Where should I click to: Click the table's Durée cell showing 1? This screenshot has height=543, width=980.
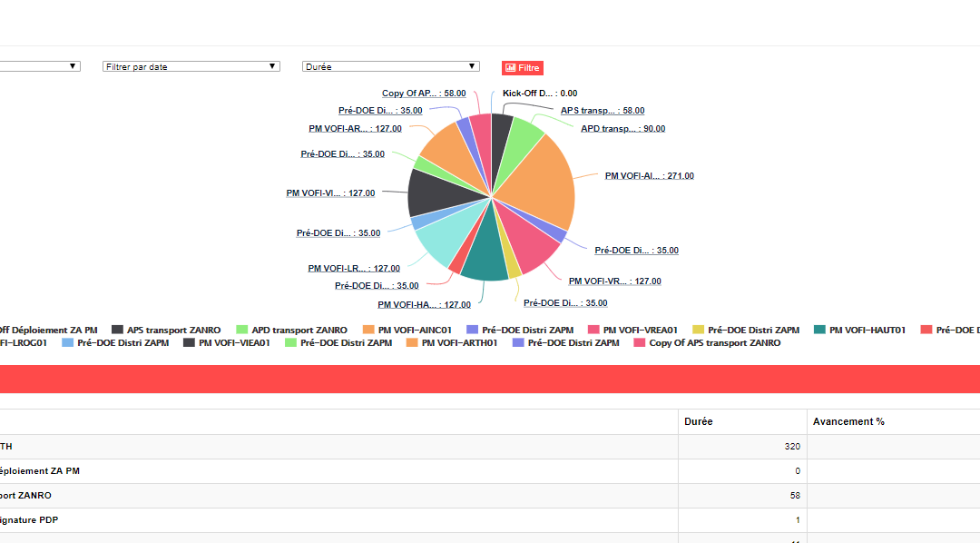coord(742,520)
